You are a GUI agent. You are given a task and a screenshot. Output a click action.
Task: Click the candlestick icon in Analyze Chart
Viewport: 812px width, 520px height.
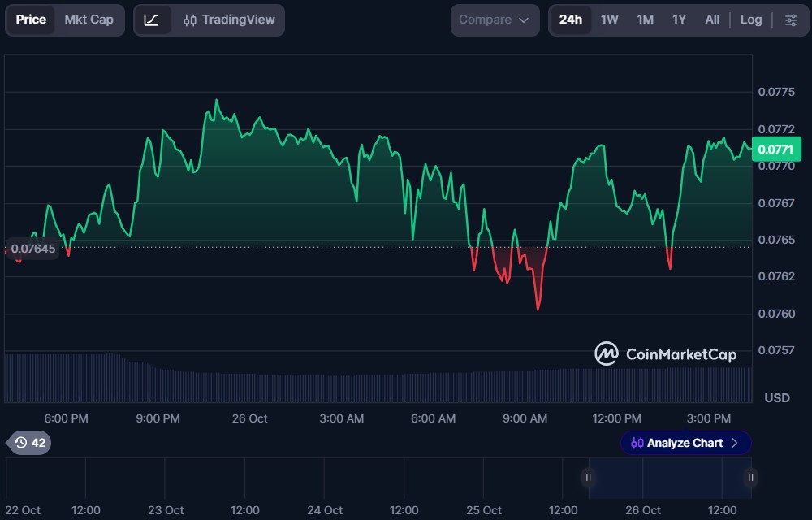click(637, 444)
